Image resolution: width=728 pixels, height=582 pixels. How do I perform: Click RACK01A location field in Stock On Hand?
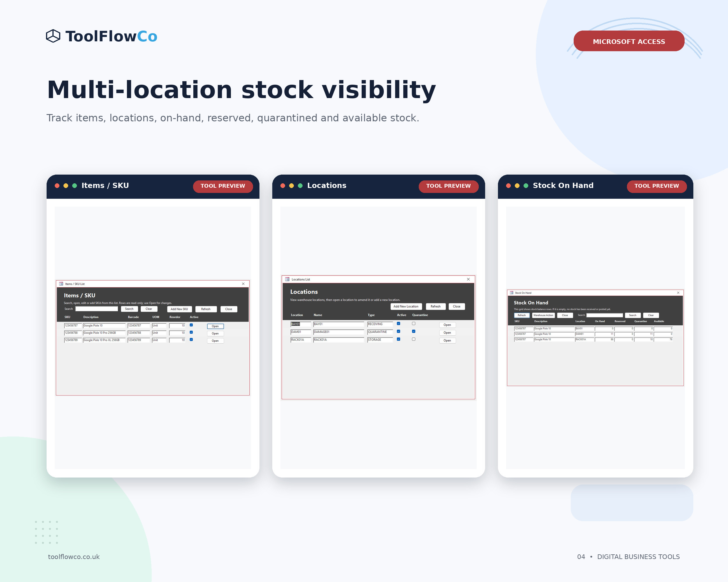[584, 339]
